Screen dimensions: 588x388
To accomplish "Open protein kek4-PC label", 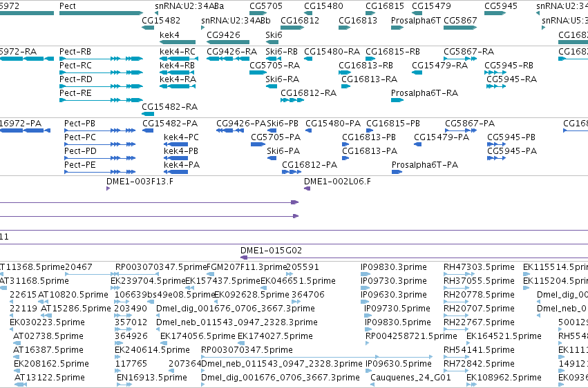I will coord(181,137).
